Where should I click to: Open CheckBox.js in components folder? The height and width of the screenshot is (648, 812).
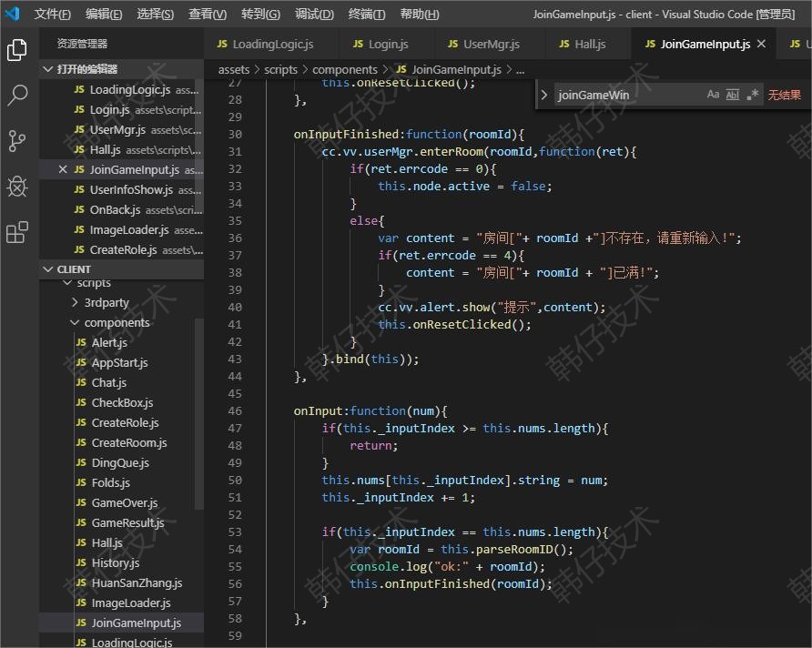click(121, 402)
